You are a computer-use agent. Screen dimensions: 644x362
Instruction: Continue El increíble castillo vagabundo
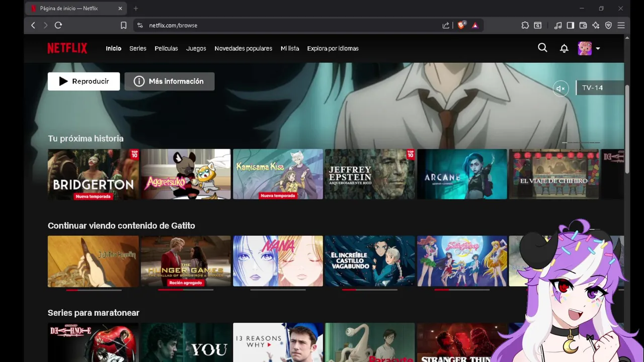point(370,261)
